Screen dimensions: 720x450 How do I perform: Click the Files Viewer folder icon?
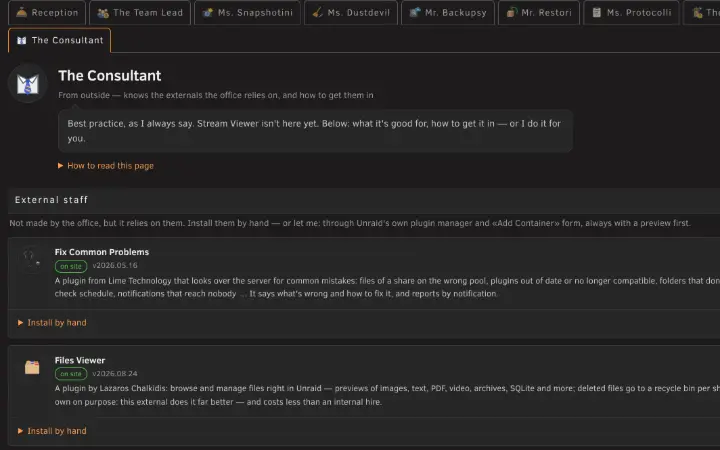click(32, 367)
